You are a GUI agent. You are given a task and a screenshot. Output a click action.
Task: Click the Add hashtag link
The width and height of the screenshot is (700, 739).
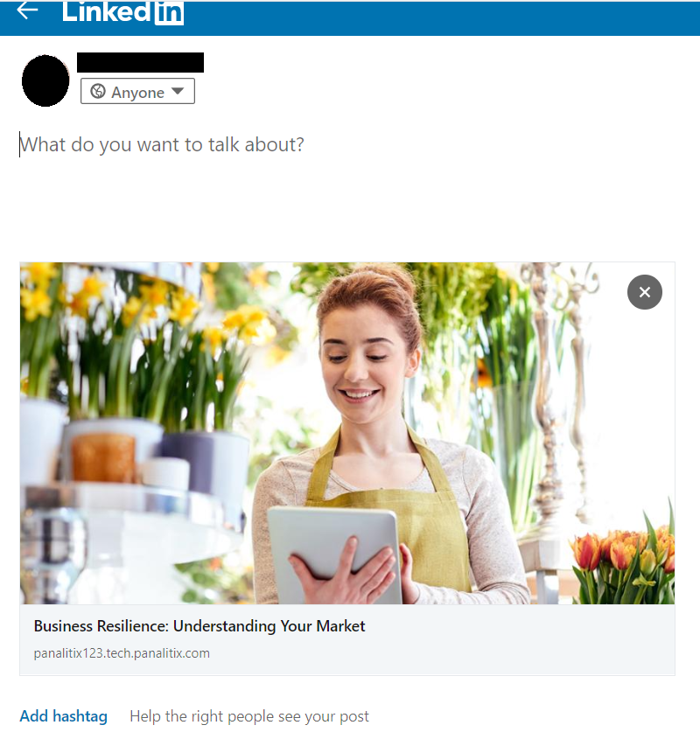(63, 716)
